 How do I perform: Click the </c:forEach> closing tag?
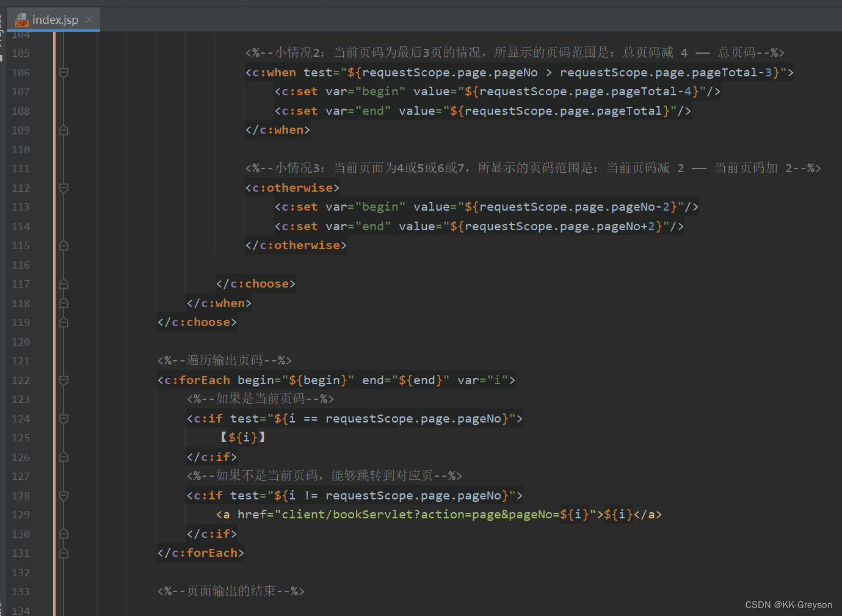[x=201, y=553]
